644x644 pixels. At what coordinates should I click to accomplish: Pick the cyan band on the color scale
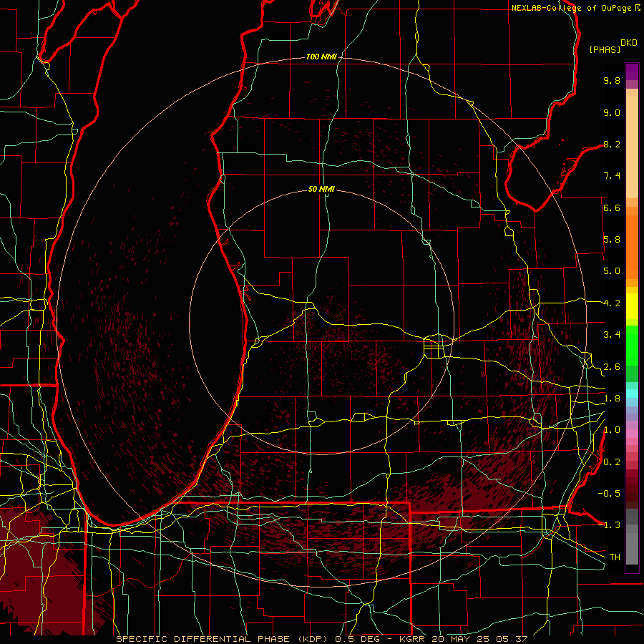point(632,394)
